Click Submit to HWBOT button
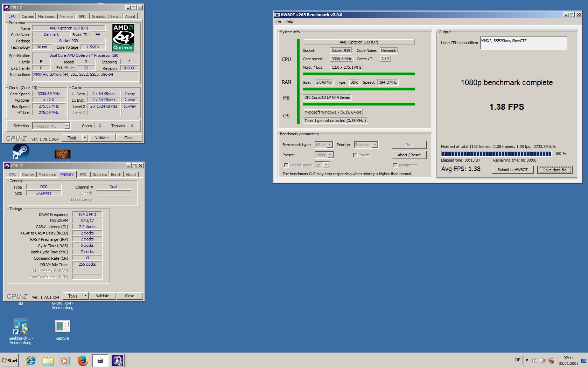The height and width of the screenshot is (368, 588). [x=512, y=170]
